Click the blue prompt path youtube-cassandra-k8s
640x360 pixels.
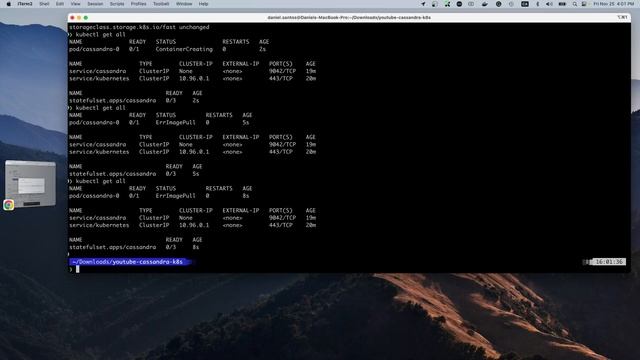click(127, 262)
